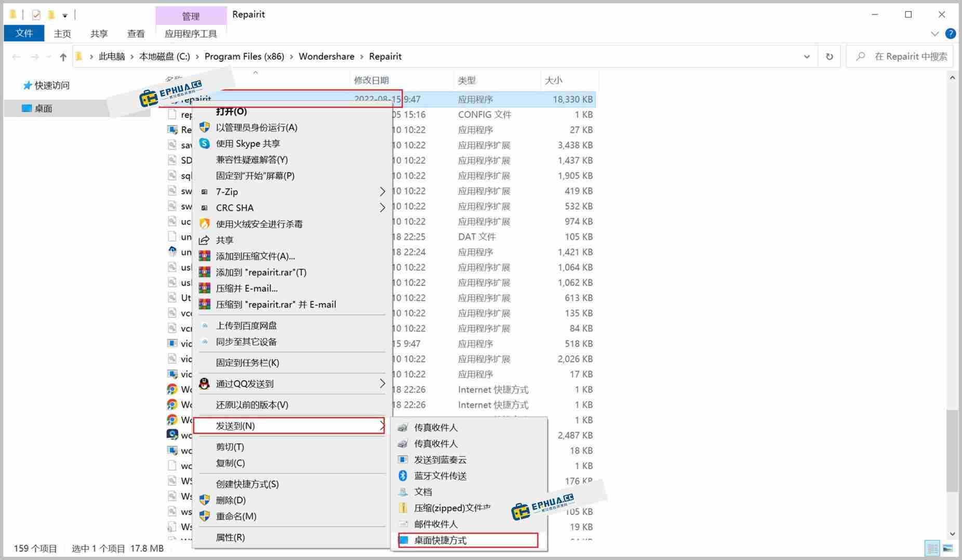Click 此电脑 in the address path
The width and height of the screenshot is (962, 560).
112,57
